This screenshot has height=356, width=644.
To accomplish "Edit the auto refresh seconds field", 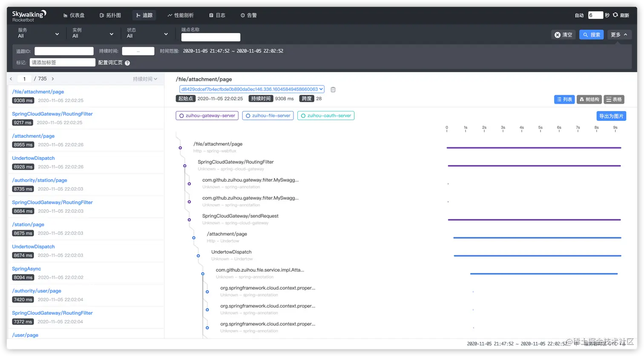I will (595, 15).
